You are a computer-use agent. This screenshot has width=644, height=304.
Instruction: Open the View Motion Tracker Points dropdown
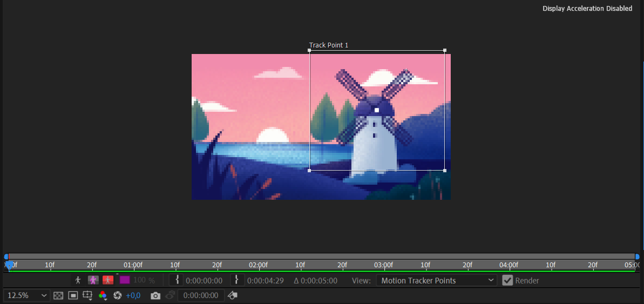pos(437,281)
